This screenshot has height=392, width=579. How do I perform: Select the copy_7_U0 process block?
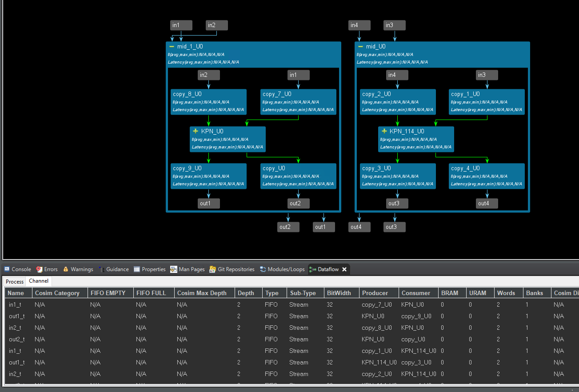[x=298, y=102]
